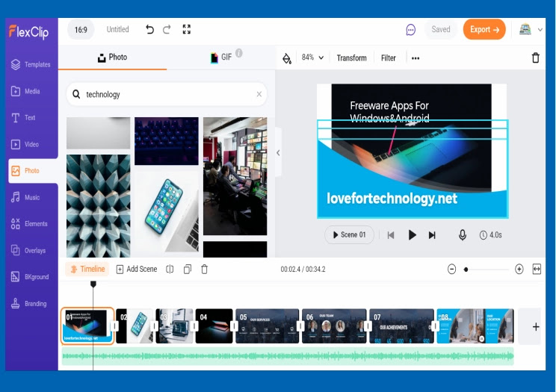Rename the Untitled project title
556x392 pixels.
(118, 29)
